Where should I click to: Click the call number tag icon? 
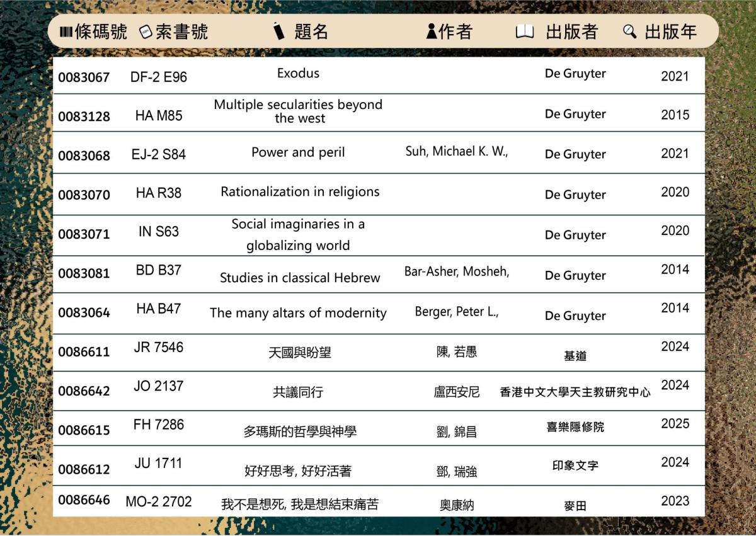[146, 32]
